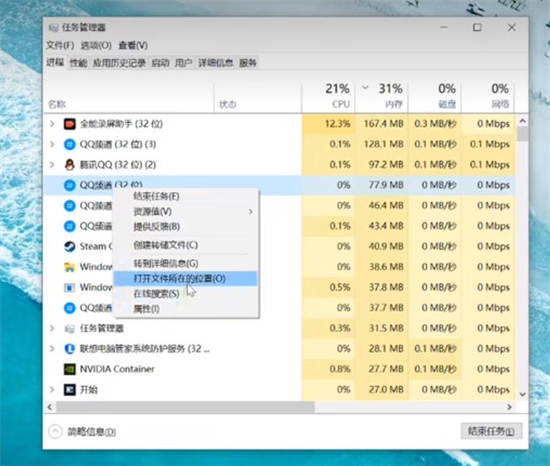
Task: Switch to the 服务 tab
Action: [248, 63]
